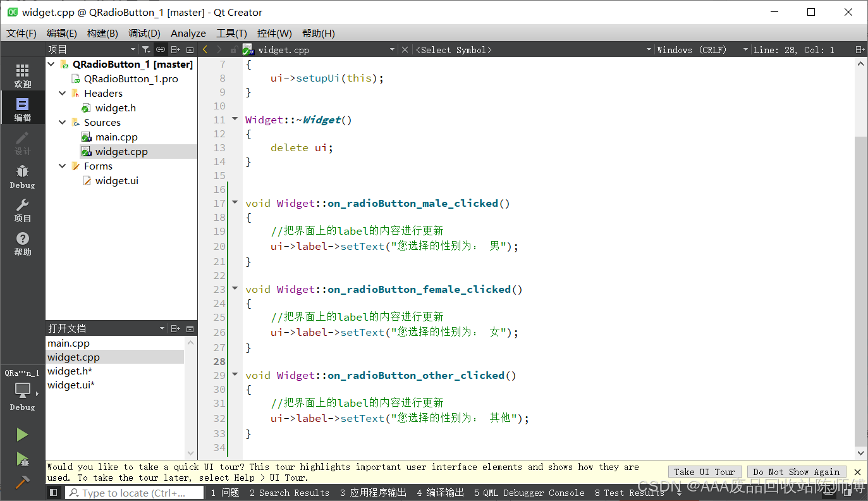Open the 工具(T) menu

tap(231, 34)
